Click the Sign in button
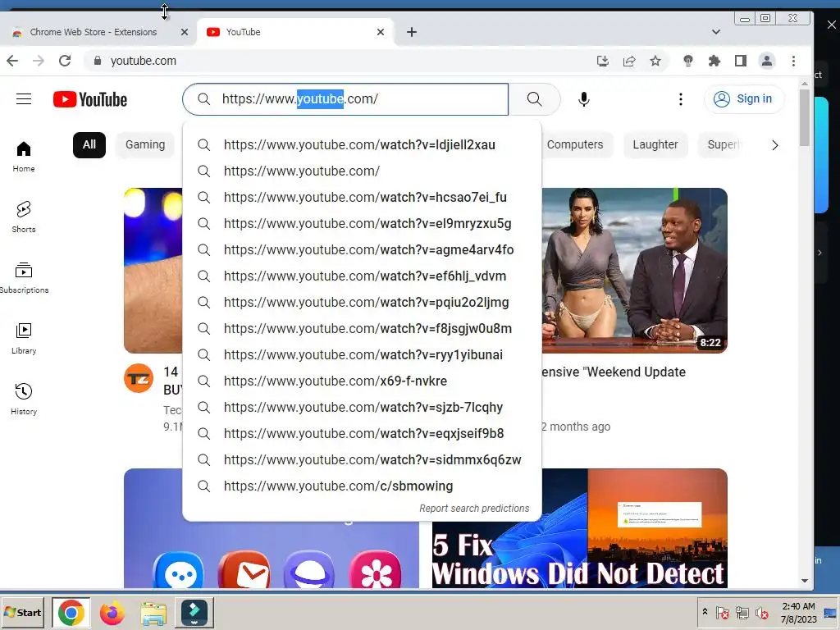The height and width of the screenshot is (630, 840). [744, 99]
